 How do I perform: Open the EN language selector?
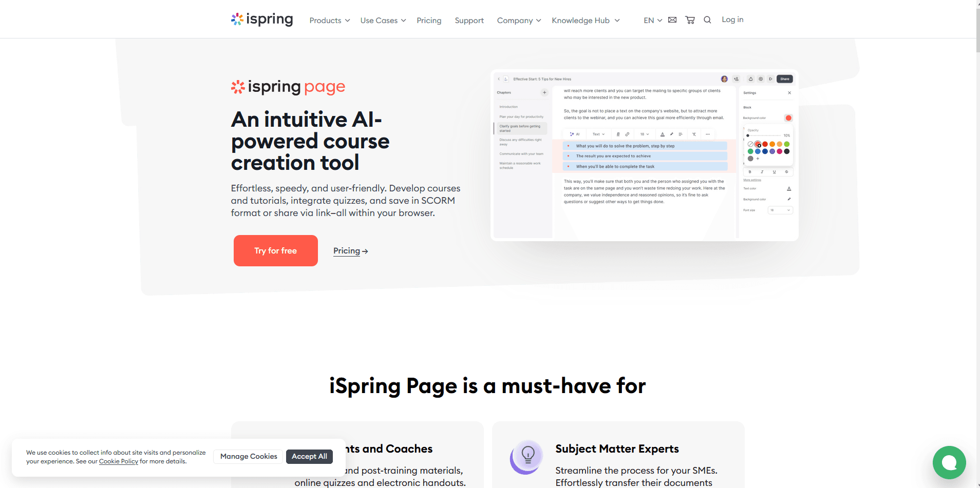[653, 21]
